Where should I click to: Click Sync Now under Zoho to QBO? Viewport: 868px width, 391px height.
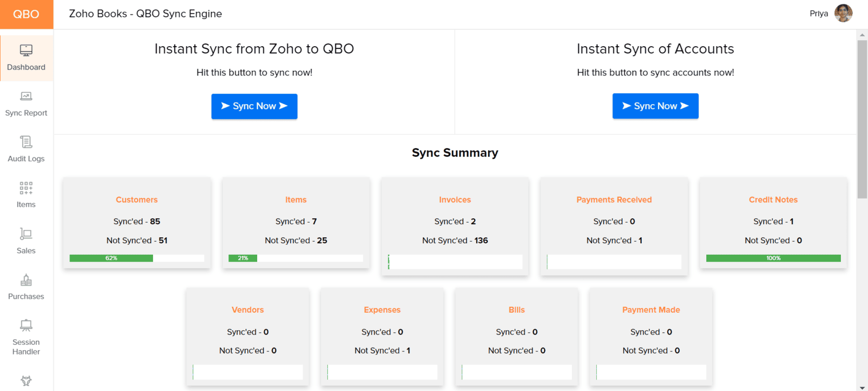pyautogui.click(x=254, y=106)
